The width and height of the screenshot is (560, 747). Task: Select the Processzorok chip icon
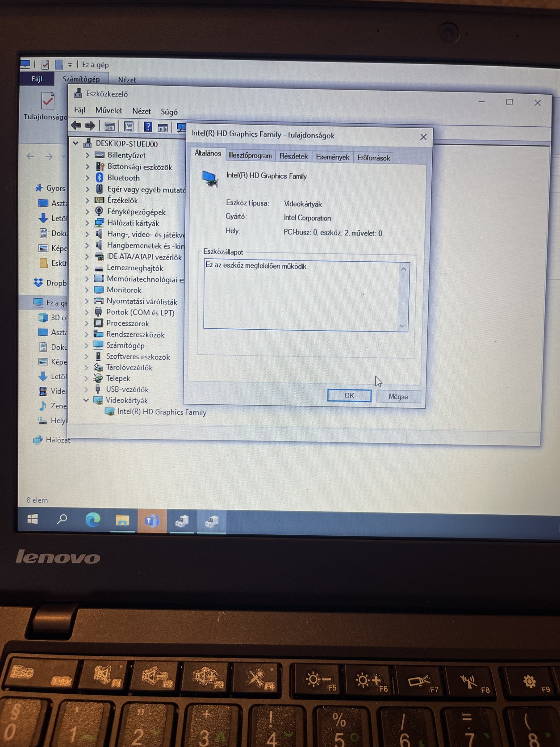pos(98,323)
